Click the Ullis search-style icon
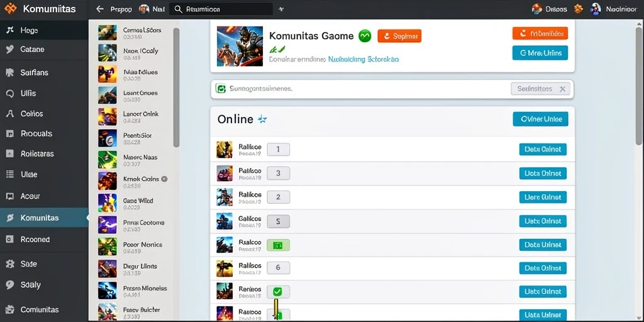 [10, 93]
